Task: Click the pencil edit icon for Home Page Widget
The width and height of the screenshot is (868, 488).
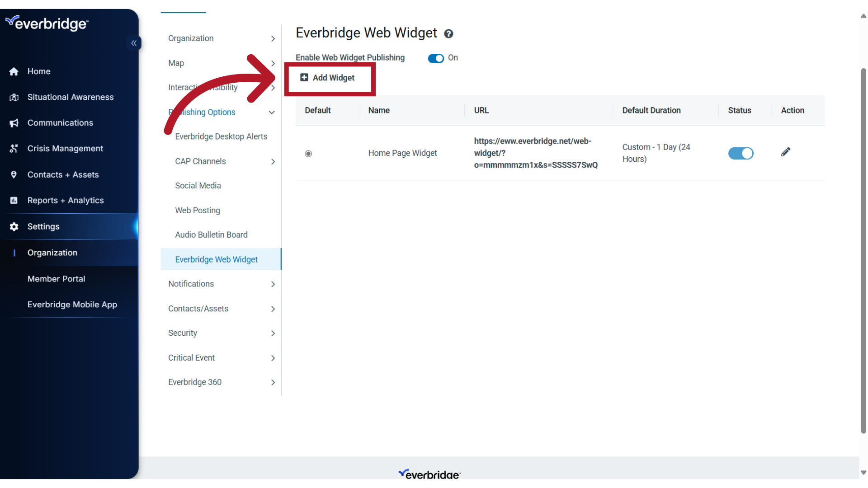Action: [x=786, y=153]
